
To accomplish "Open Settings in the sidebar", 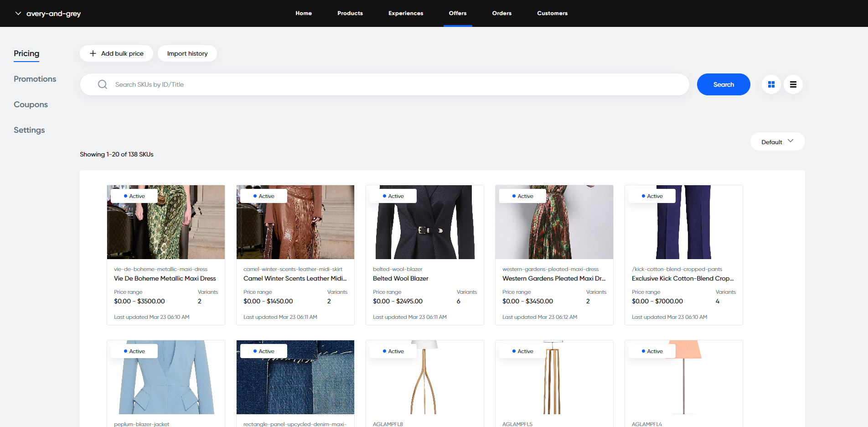I will pyautogui.click(x=29, y=130).
